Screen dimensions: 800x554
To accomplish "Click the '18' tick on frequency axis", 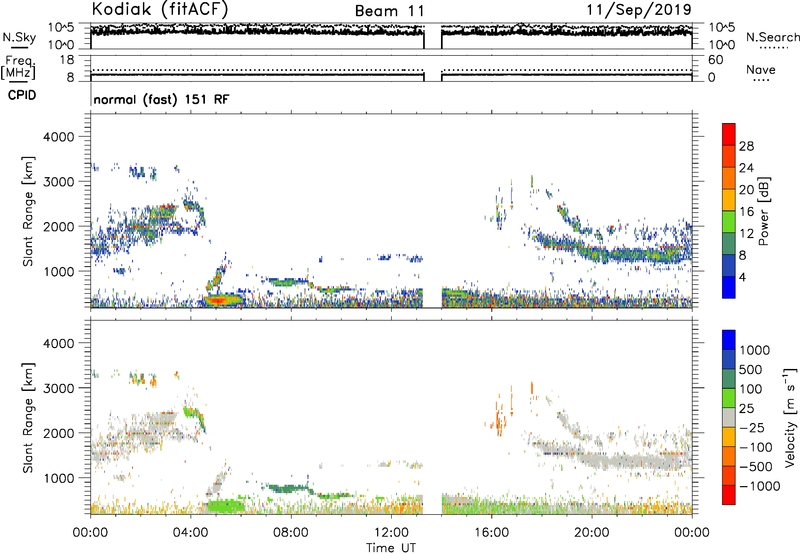I will 66,60.
